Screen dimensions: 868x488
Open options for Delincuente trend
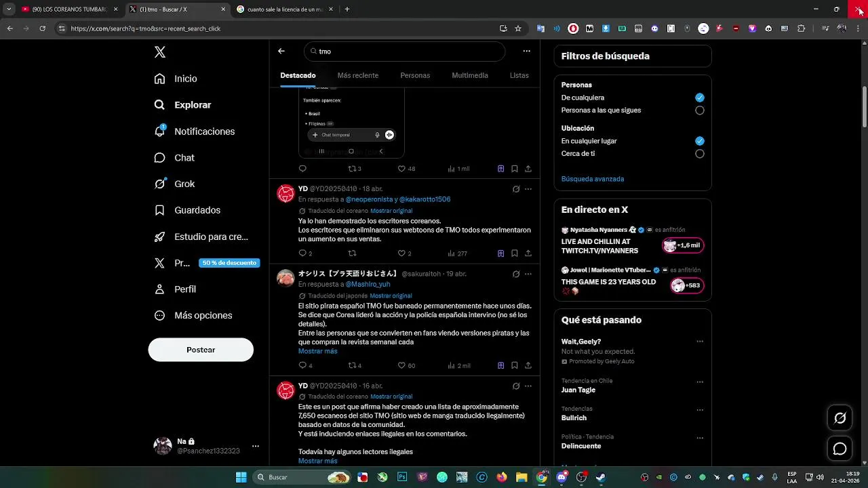(700, 438)
